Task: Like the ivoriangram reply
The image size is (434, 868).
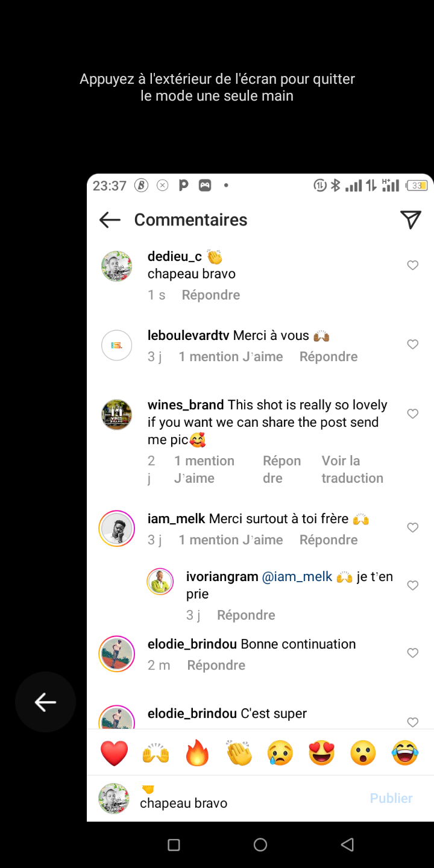Action: point(413,585)
